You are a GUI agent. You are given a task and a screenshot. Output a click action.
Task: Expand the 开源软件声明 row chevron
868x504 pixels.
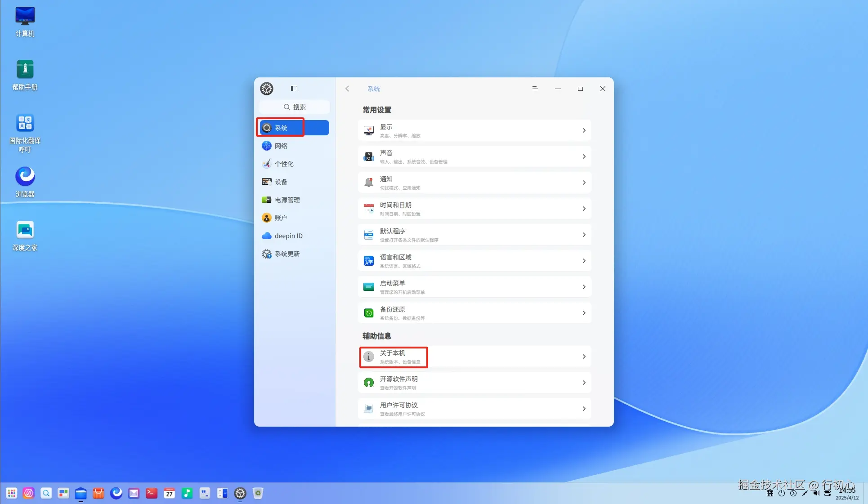click(584, 383)
